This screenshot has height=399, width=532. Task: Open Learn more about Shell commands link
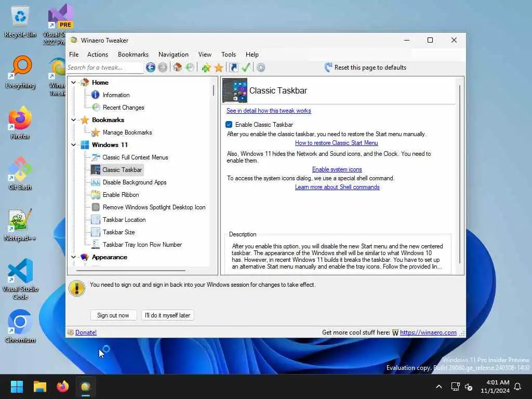click(x=337, y=187)
